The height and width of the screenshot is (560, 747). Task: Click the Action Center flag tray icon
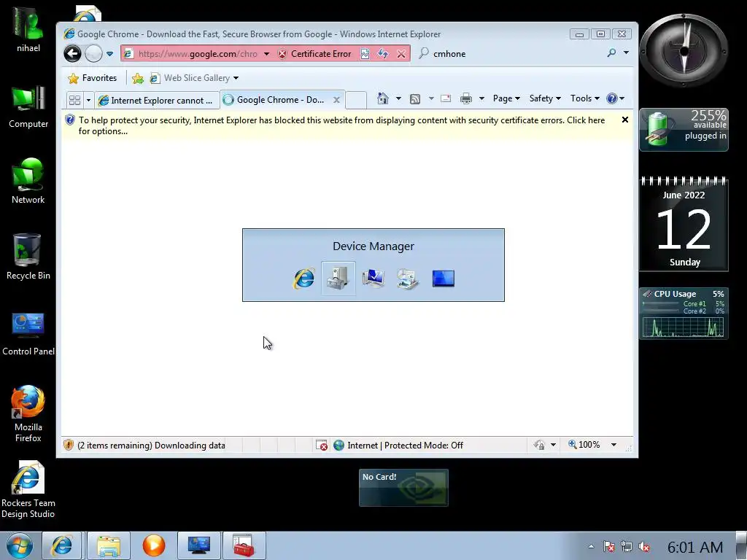pyautogui.click(x=609, y=547)
